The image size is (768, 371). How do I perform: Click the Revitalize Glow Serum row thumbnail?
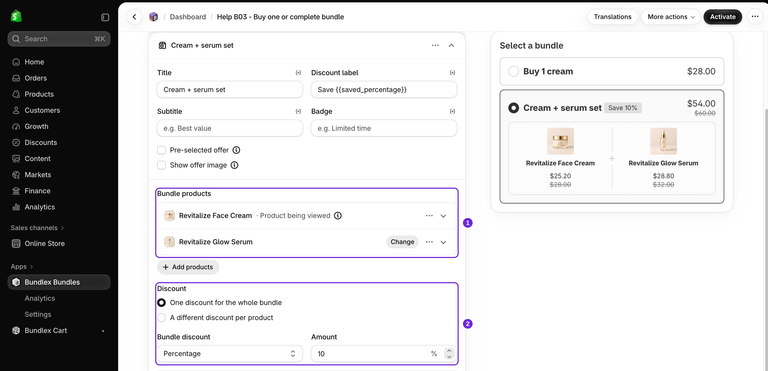click(x=169, y=242)
